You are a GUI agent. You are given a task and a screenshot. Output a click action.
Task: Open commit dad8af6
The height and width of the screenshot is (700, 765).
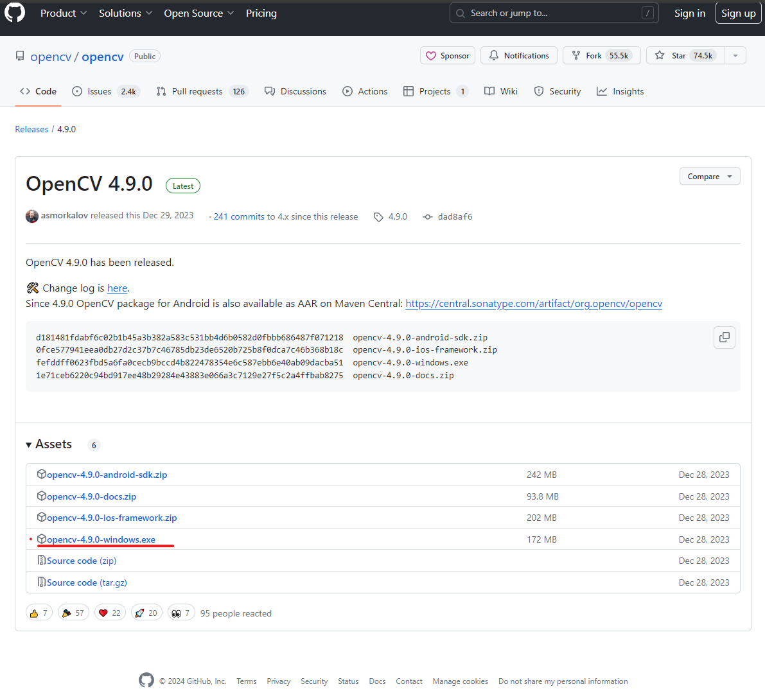(x=448, y=216)
